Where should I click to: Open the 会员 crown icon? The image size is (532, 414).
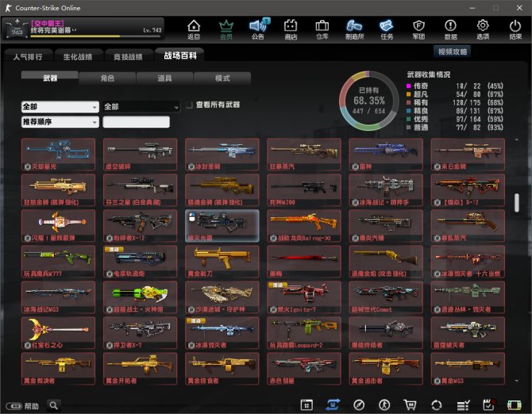pyautogui.click(x=226, y=29)
